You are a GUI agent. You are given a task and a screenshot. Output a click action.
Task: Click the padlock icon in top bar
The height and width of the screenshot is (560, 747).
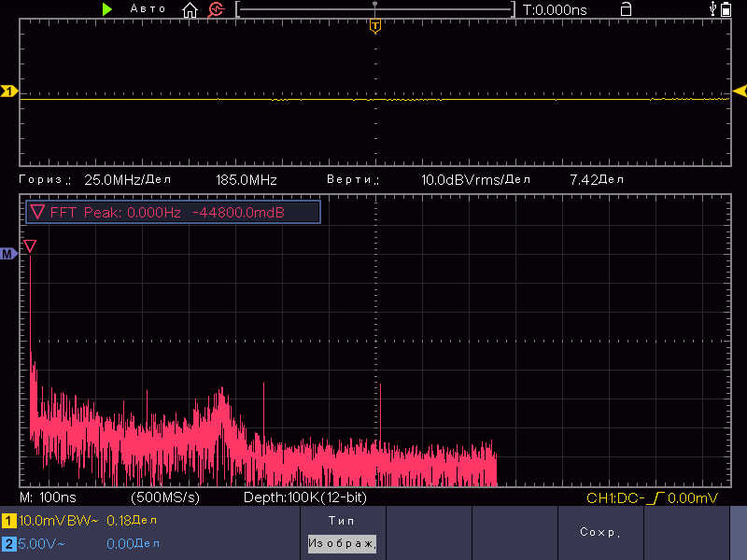pos(626,9)
